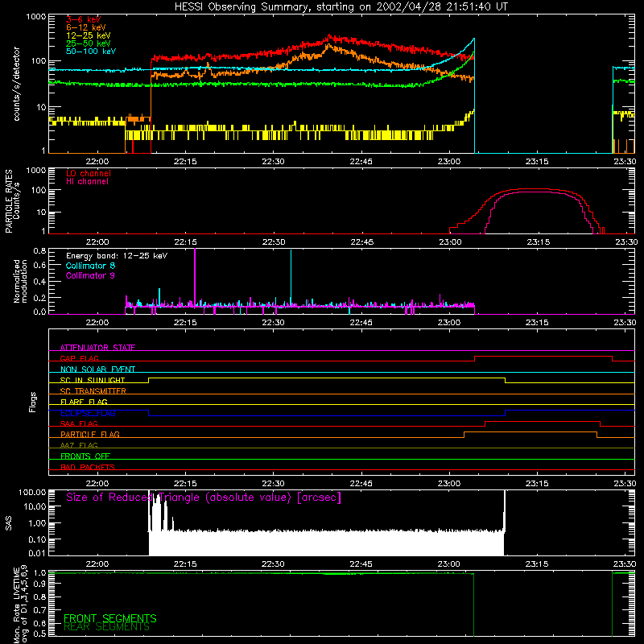The height and width of the screenshot is (644, 644).
Task: Click the PARTICLE RATES Counts/s axis label
Action: tap(12, 201)
